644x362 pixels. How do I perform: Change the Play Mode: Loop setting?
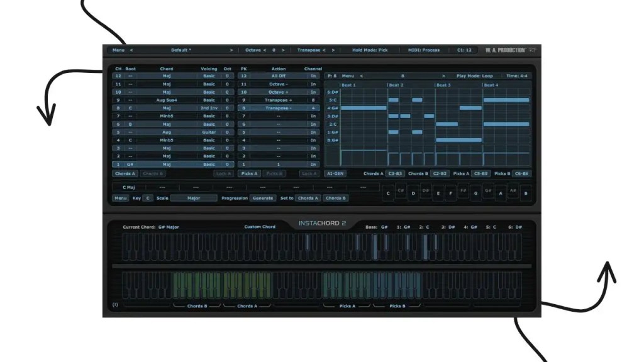pos(474,76)
